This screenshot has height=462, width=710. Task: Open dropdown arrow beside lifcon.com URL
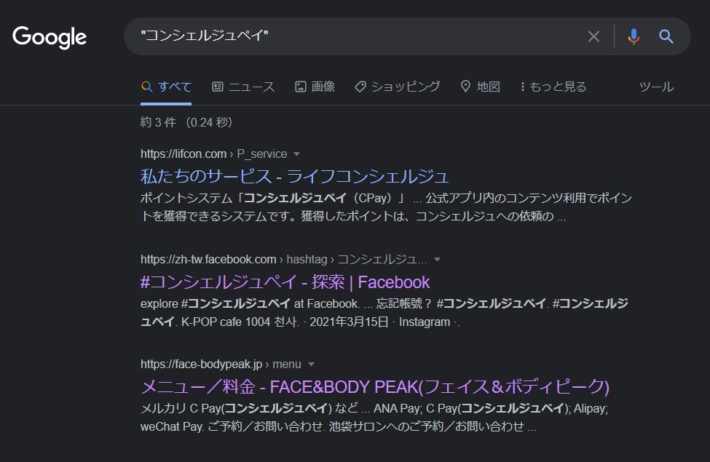point(297,154)
